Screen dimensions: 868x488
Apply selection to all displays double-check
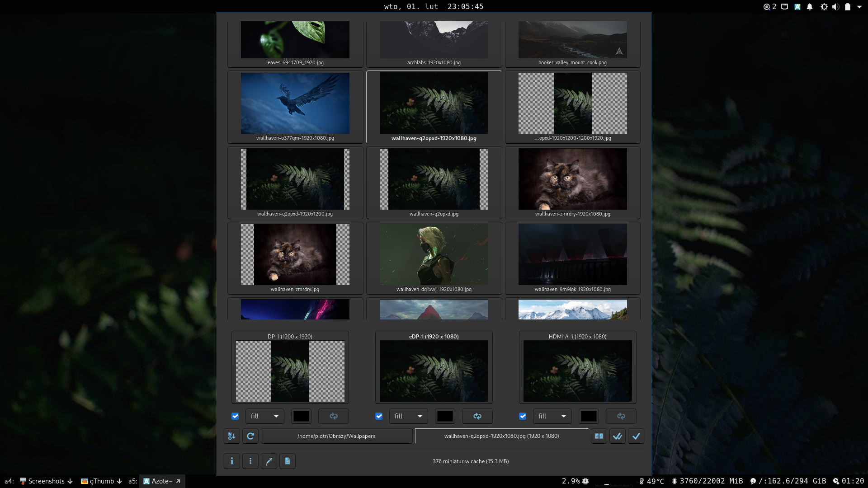[x=617, y=436]
